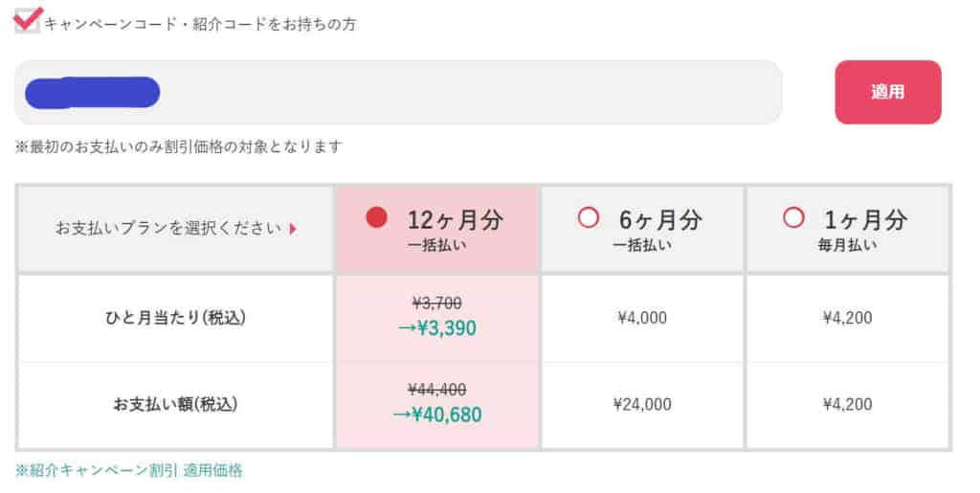Click the キャンペーンコード・紹介コードをお持ちの方 label
The image size is (980, 493).
tap(200, 24)
